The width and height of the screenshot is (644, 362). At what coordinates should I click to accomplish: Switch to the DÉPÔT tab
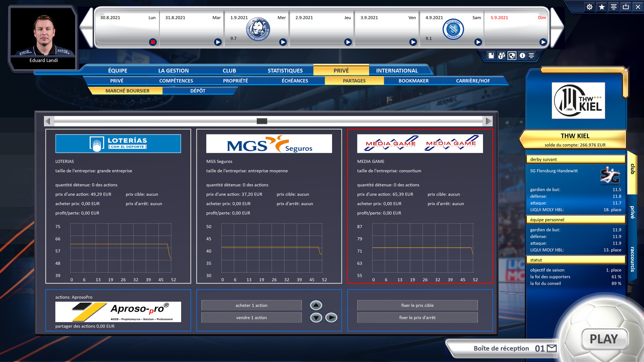198,91
